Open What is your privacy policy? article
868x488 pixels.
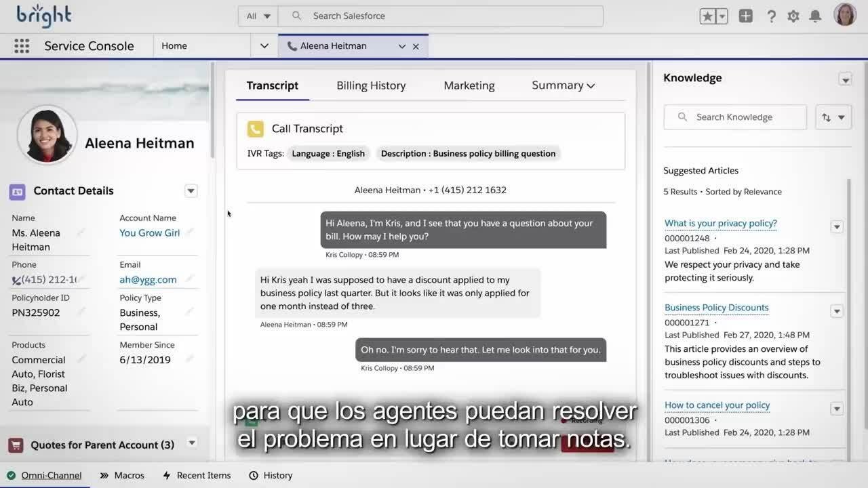(x=721, y=223)
